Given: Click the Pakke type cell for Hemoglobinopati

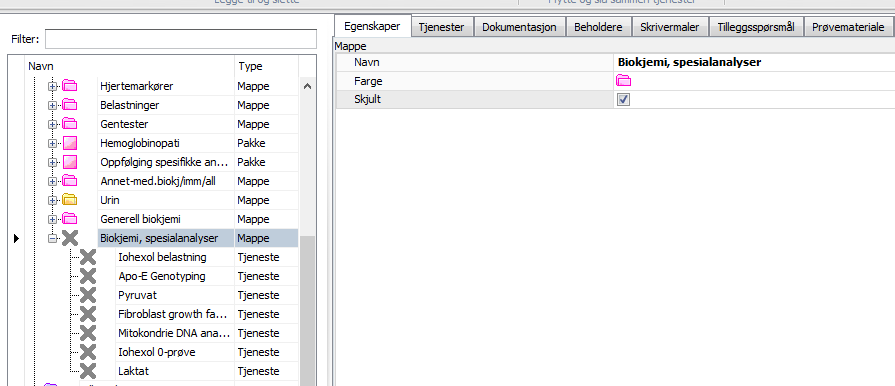Looking at the screenshot, I should pyautogui.click(x=266, y=143).
